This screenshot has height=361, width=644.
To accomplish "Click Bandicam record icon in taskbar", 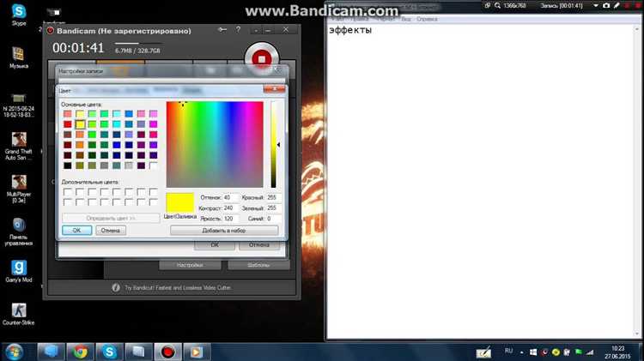I will click(168, 351).
